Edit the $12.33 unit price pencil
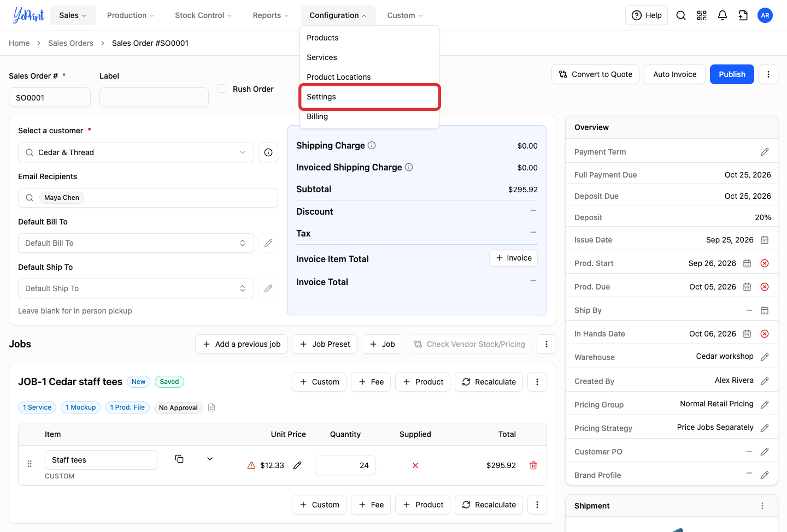The image size is (787, 532). coord(297,465)
